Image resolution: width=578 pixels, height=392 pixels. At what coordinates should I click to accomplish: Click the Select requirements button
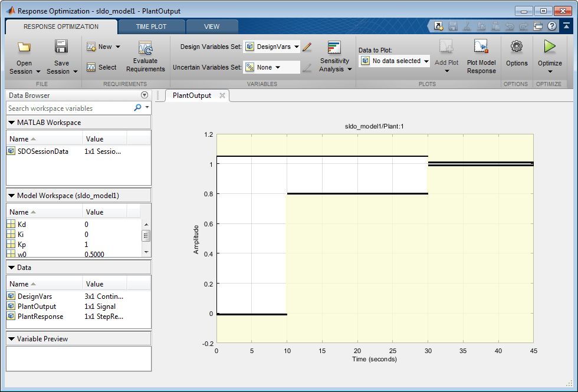click(101, 67)
